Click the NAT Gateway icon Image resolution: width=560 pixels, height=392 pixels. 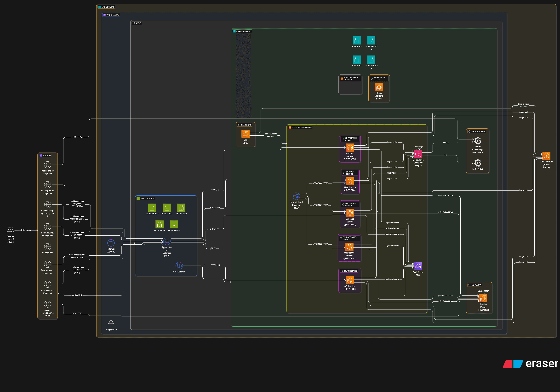(179, 265)
